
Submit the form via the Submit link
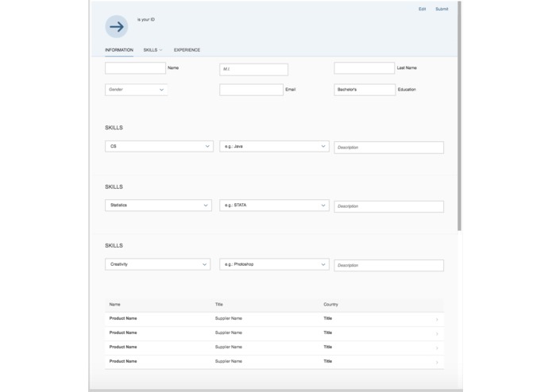(442, 10)
